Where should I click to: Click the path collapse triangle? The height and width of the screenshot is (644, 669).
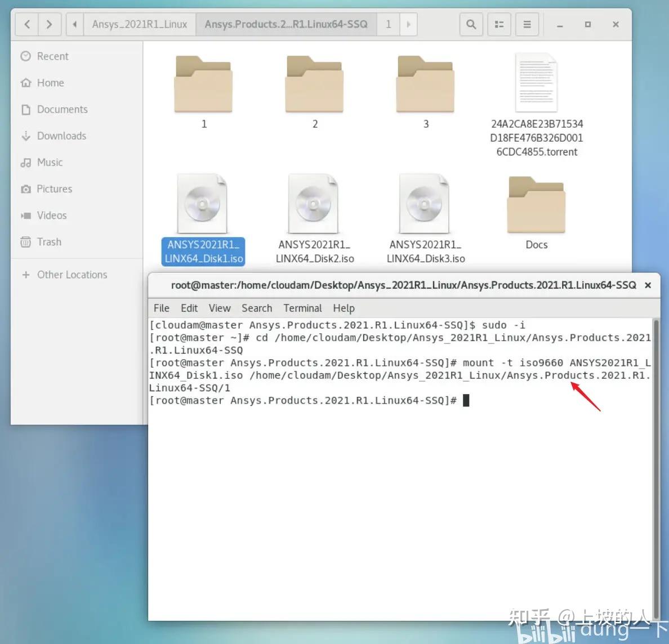[x=75, y=24]
